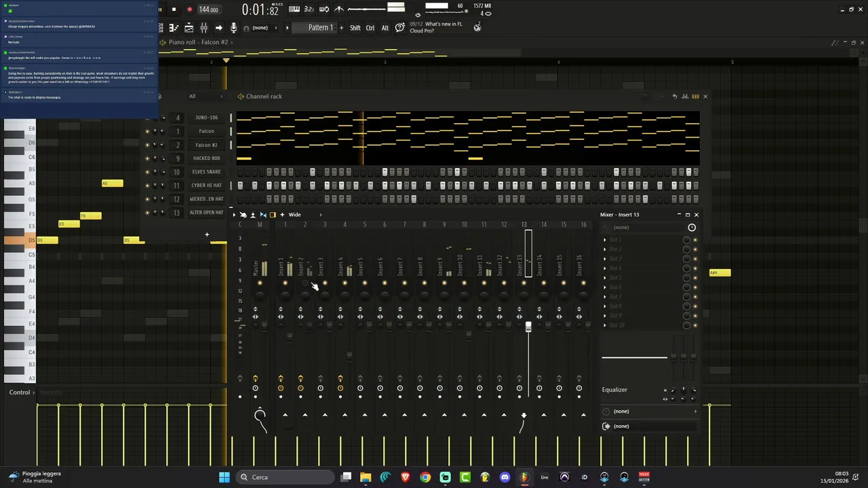
Task: Toggle step sequencer bars icon in channel rack
Action: click(695, 96)
